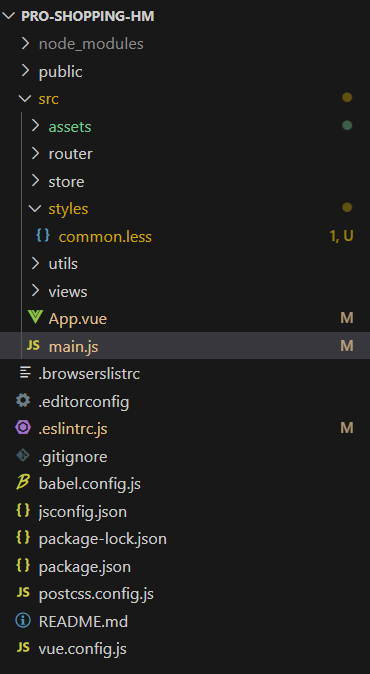Click the info icon beside README.md
Viewport: 370px width, 674px height.
pos(23,620)
